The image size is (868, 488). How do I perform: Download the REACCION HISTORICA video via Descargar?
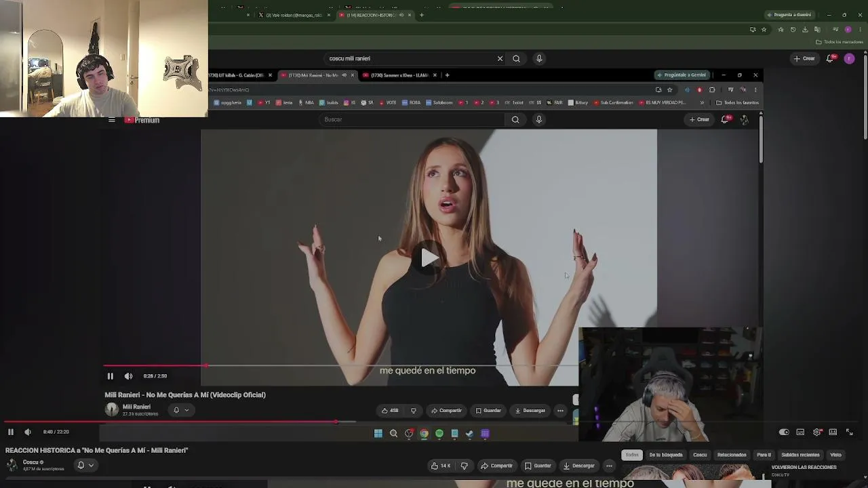(x=578, y=466)
